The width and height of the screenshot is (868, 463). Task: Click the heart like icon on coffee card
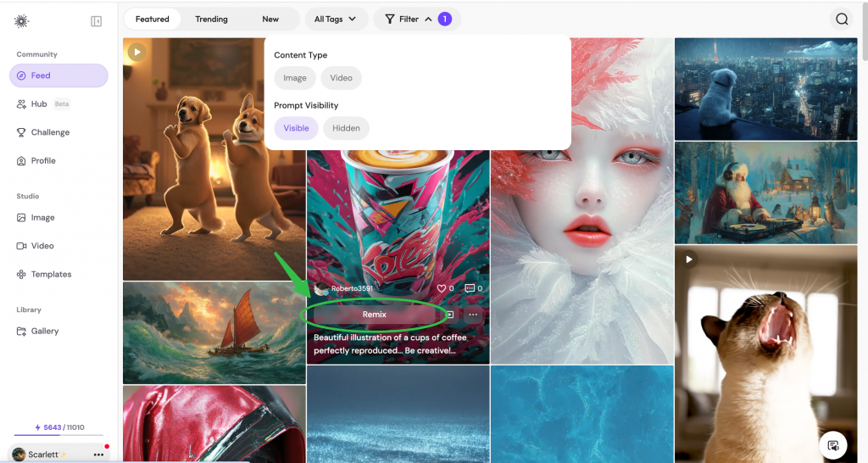click(441, 288)
